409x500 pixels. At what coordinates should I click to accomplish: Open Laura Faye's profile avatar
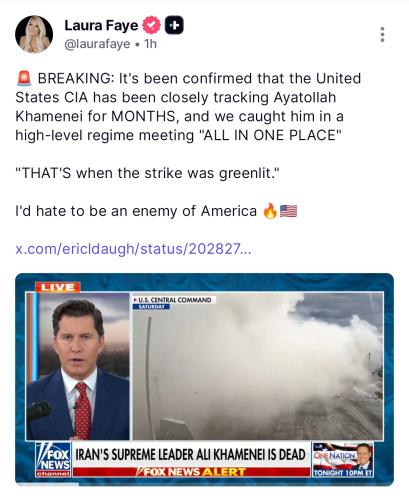tap(34, 34)
